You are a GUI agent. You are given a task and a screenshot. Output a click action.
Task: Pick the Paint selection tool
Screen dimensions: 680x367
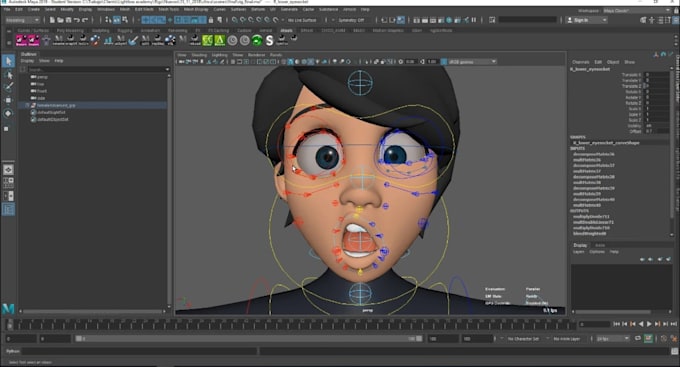pyautogui.click(x=8, y=87)
